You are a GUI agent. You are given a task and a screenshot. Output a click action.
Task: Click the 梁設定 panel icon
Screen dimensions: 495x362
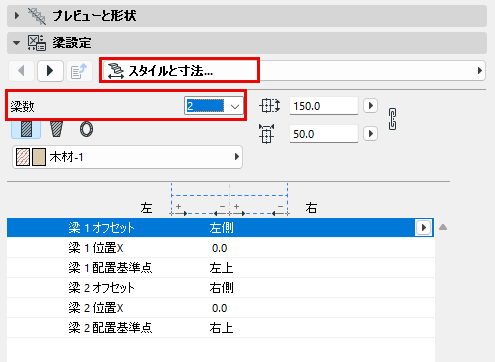37,43
